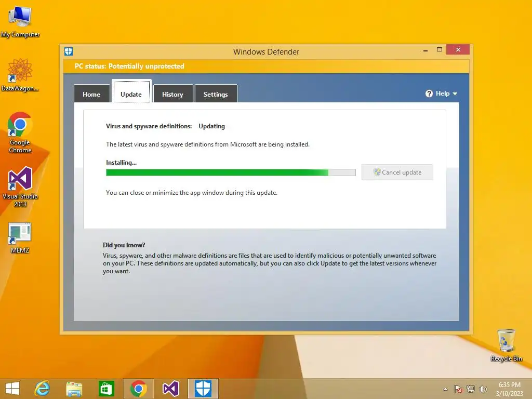Expand the Help dropdown arrow
This screenshot has width=532, height=399.
tap(455, 94)
